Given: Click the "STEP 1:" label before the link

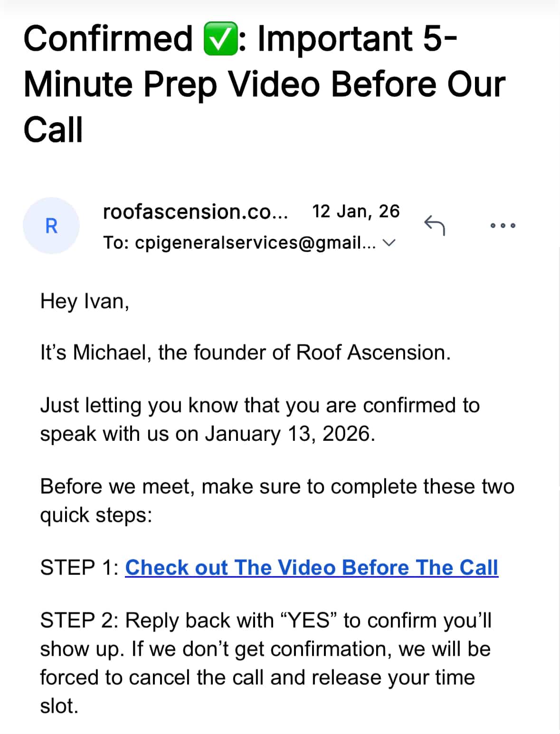Looking at the screenshot, I should (79, 568).
